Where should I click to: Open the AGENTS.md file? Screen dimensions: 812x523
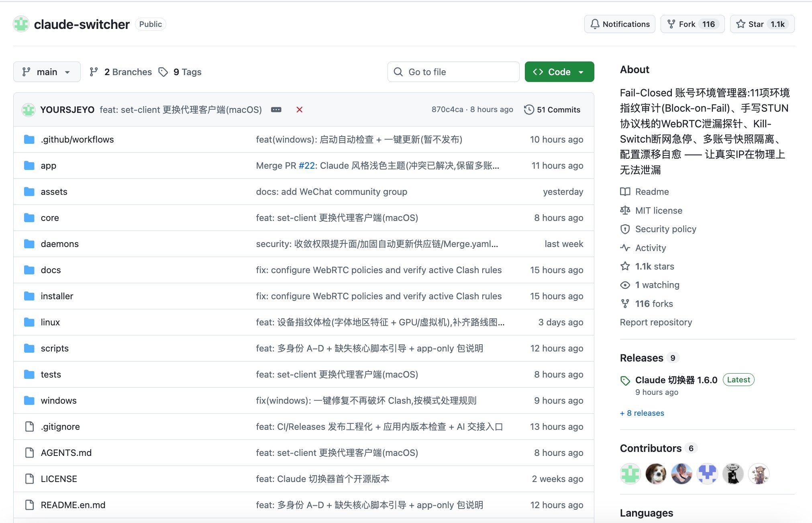(66, 453)
